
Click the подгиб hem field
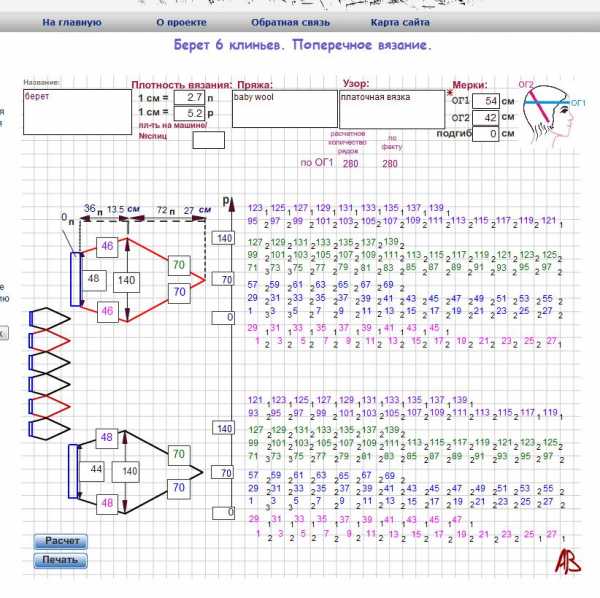tap(485, 133)
